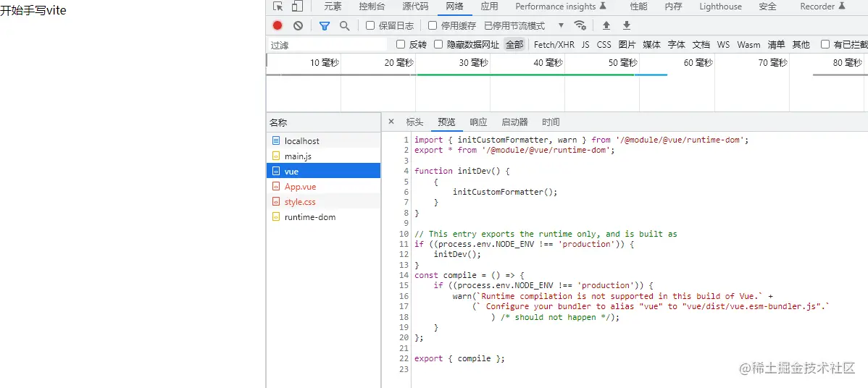Close the request details pane
The width and height of the screenshot is (868, 388).
click(x=391, y=122)
